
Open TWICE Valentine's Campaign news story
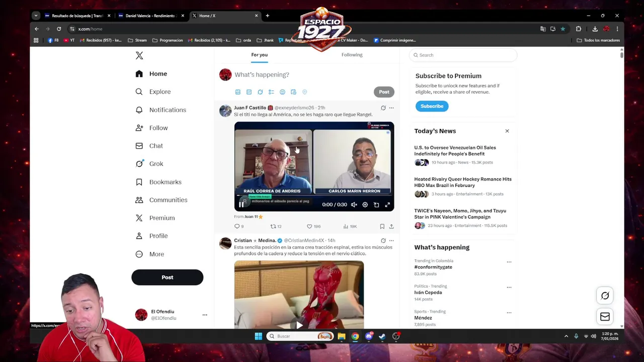pos(463,217)
